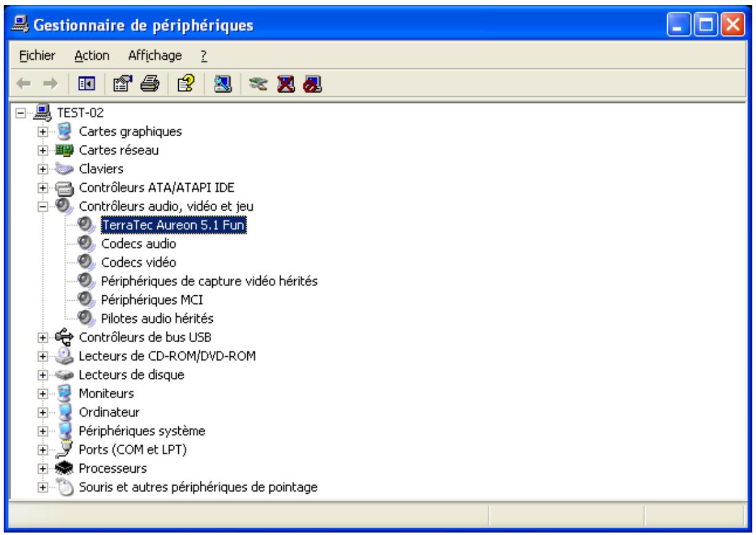The image size is (756, 535).
Task: Expand the Lecteurs de disque node
Action: coord(43,375)
